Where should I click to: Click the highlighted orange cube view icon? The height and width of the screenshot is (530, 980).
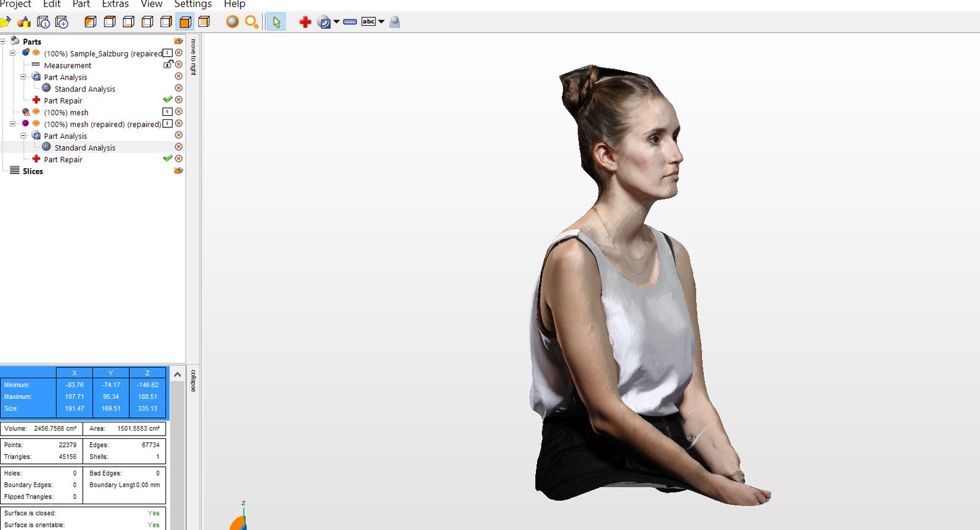(185, 22)
